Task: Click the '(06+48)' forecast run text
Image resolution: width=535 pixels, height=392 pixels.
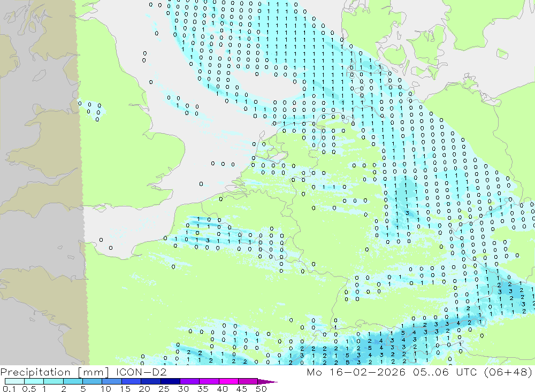Action: coord(508,372)
